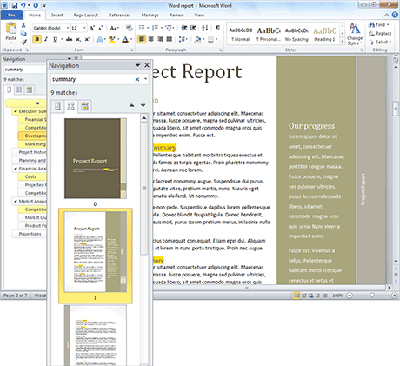This screenshot has height=366, width=400.
Task: Collapse the Financial Analysis heading in outline
Action: click(15, 169)
